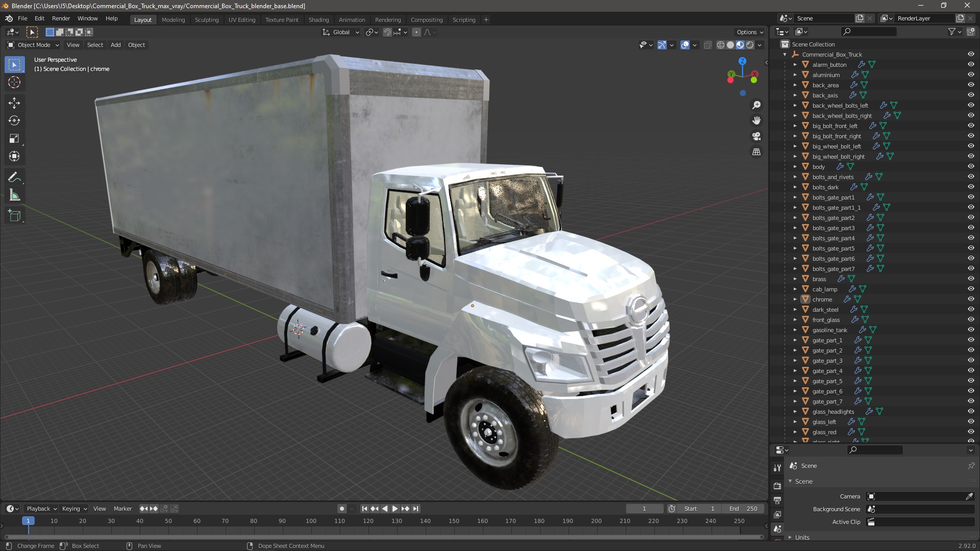Open the Keying dropdown in timeline
Viewport: 980px width, 551px height.
[x=75, y=509]
